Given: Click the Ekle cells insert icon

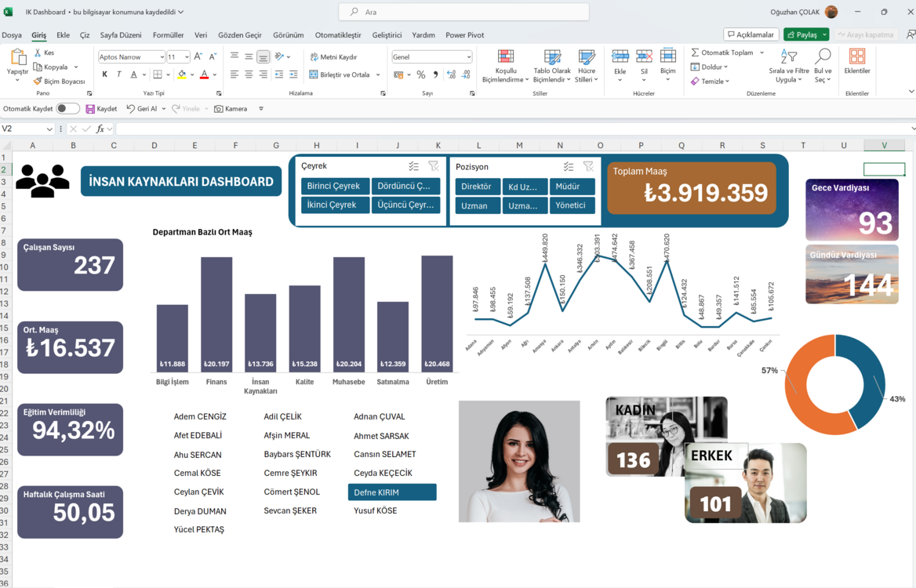Looking at the screenshot, I should pos(620,56).
